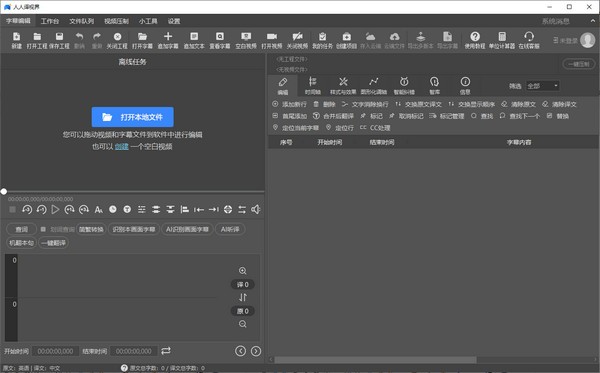Image resolution: width=600 pixels, height=373 pixels.
Task: Click the 简繁转换 button
Action: (x=91, y=229)
